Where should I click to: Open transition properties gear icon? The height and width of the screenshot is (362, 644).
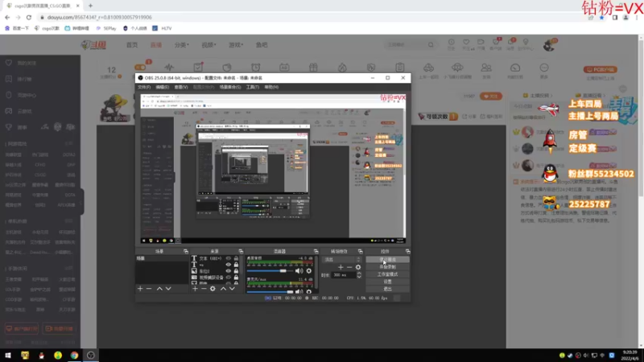pyautogui.click(x=358, y=267)
